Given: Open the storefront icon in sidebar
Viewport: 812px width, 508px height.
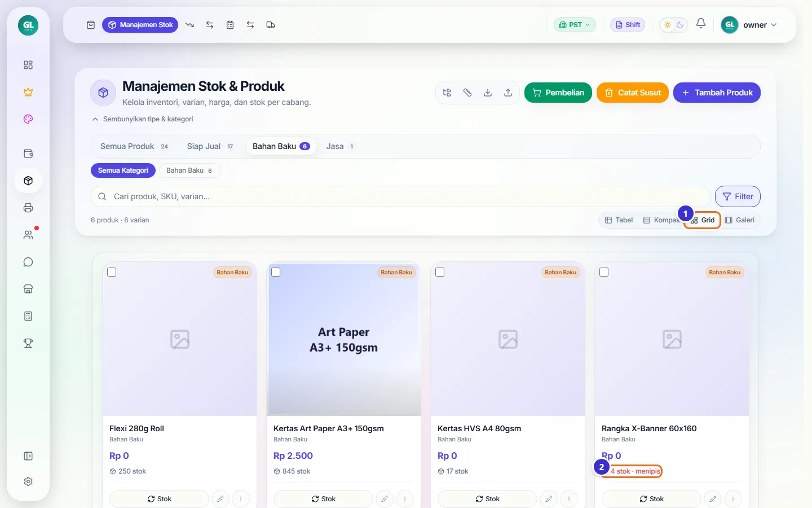Looking at the screenshot, I should pos(28,289).
